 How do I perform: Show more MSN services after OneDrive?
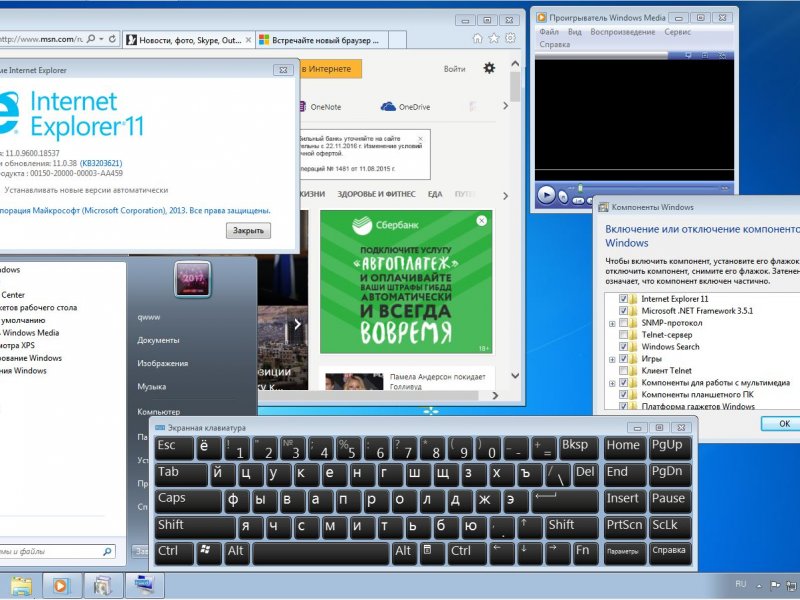505,106
